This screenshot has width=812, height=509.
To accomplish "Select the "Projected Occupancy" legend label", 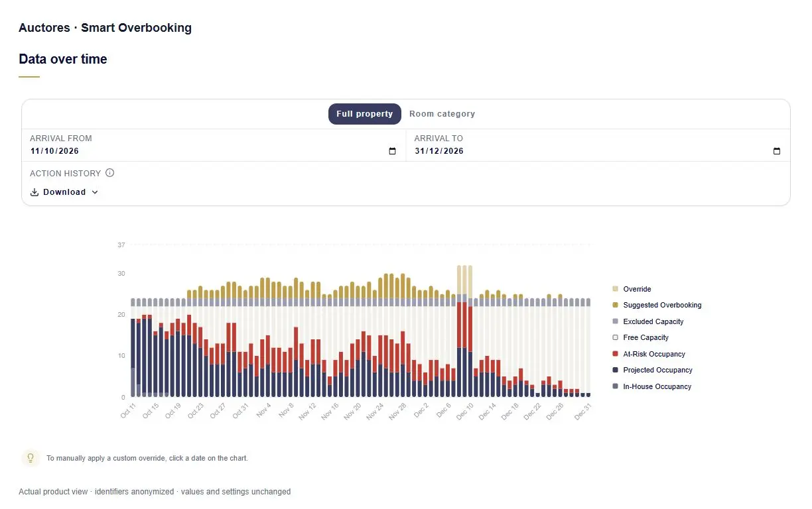I will click(657, 370).
